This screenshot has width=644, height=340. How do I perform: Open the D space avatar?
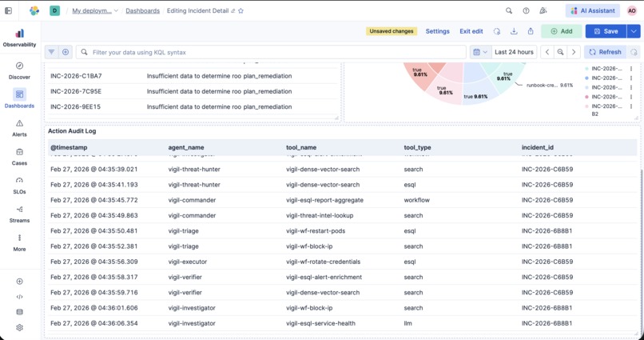coord(54,10)
